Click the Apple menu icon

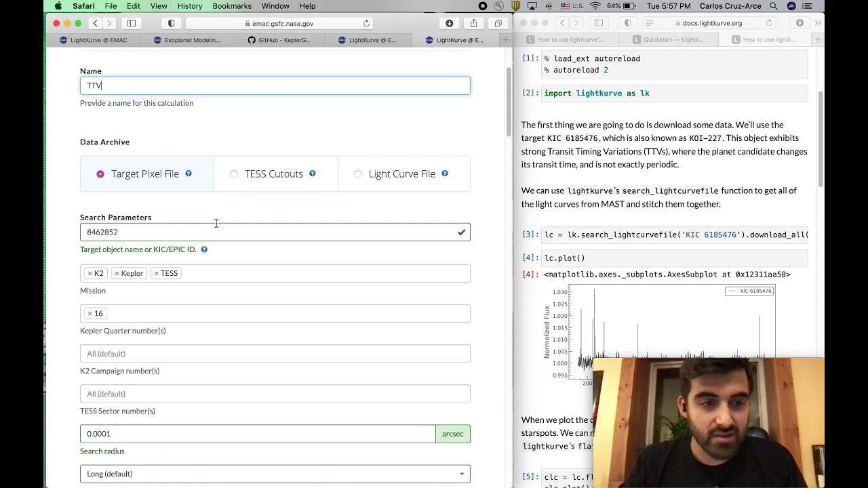click(58, 6)
